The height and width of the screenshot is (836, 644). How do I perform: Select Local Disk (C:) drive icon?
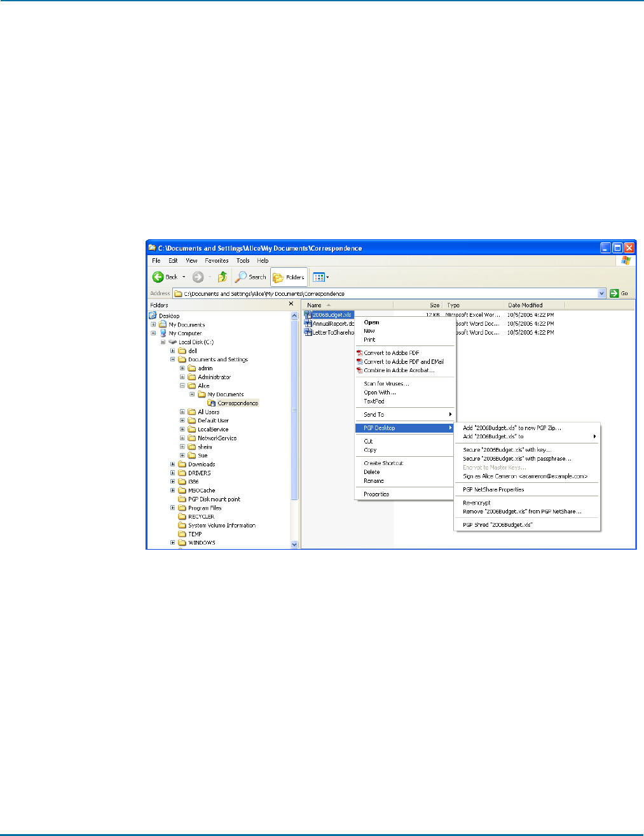[172, 342]
